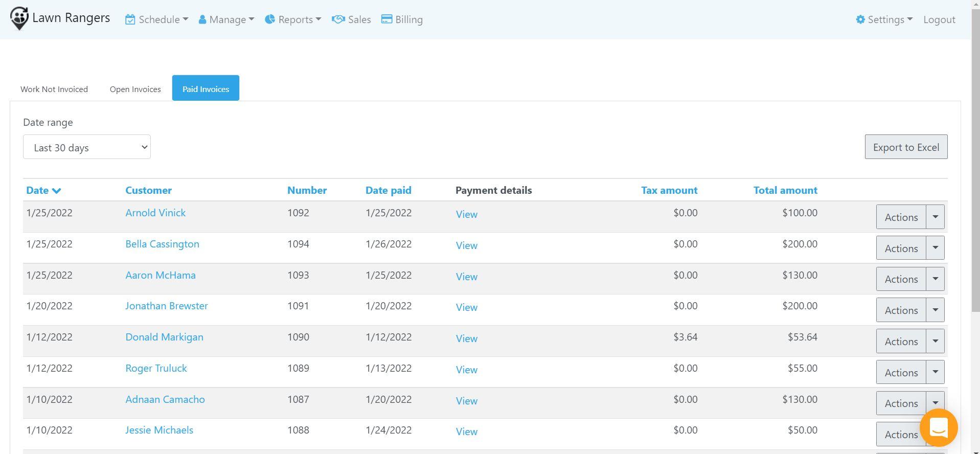Open the Manage menu
Image resolution: width=980 pixels, height=454 pixels.
[226, 19]
